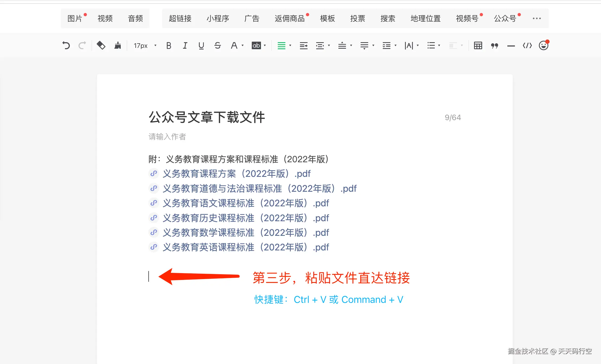Choose 小程序 from the insert bar

[218, 18]
